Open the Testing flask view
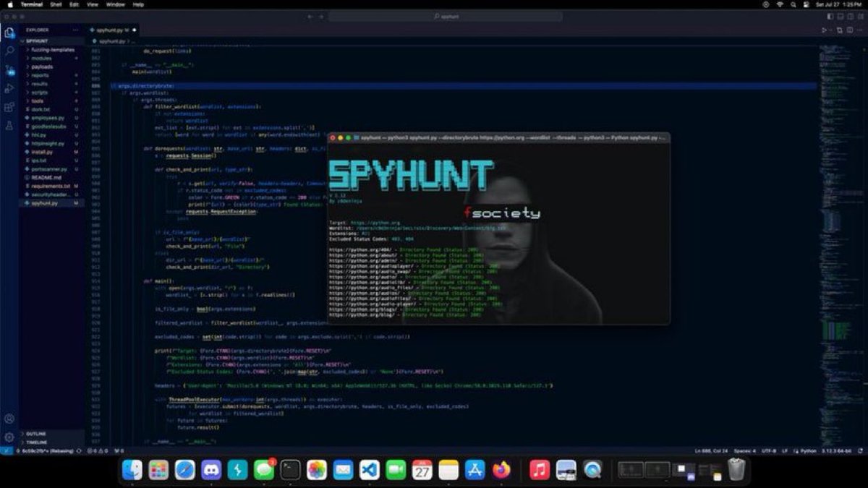The image size is (868, 488). click(9, 126)
